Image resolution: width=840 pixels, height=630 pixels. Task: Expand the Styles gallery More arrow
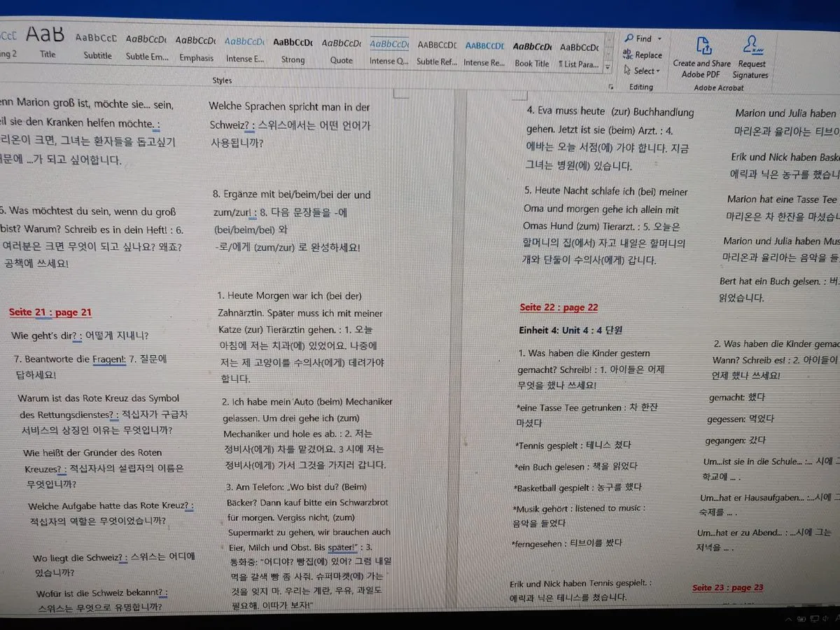[608, 69]
